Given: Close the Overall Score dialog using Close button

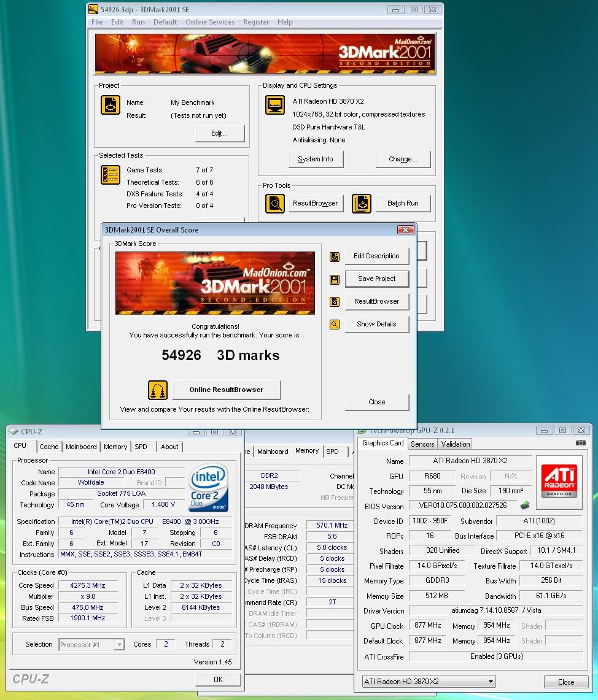Looking at the screenshot, I should click(x=376, y=402).
